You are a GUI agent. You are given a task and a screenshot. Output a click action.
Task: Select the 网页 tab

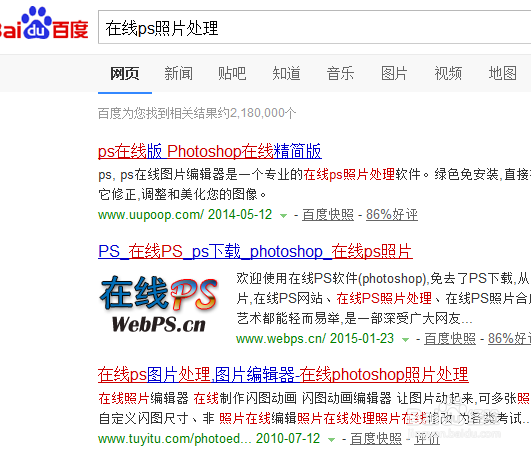pyautogui.click(x=125, y=73)
